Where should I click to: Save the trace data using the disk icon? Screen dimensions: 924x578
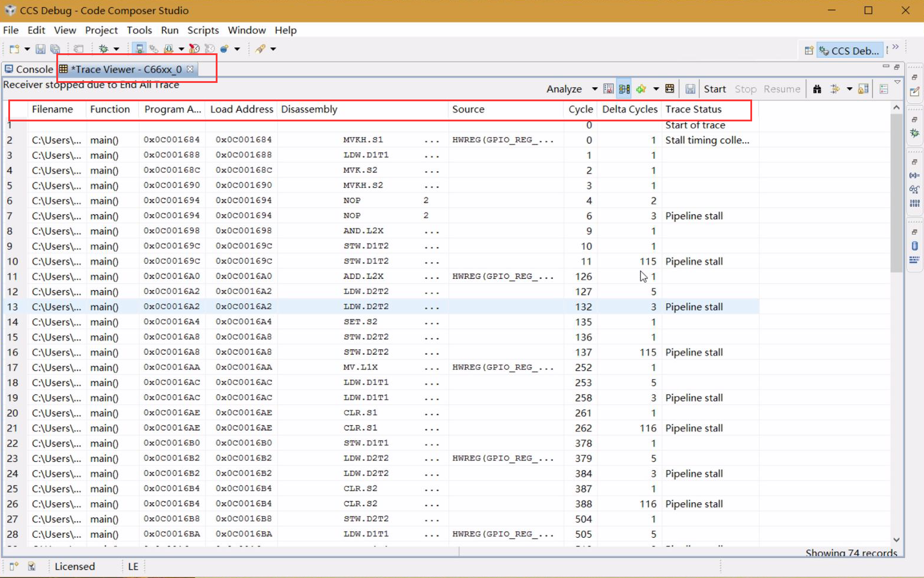pyautogui.click(x=690, y=88)
